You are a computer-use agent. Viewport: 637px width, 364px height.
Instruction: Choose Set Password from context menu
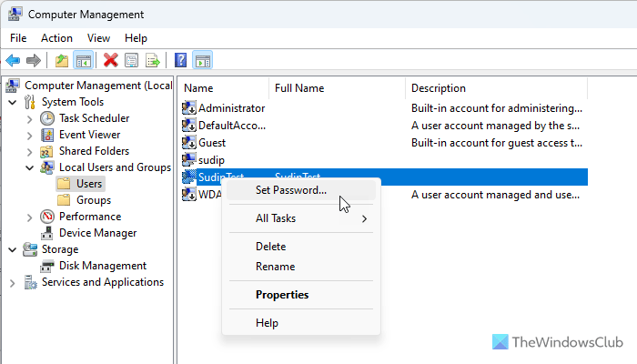point(291,190)
